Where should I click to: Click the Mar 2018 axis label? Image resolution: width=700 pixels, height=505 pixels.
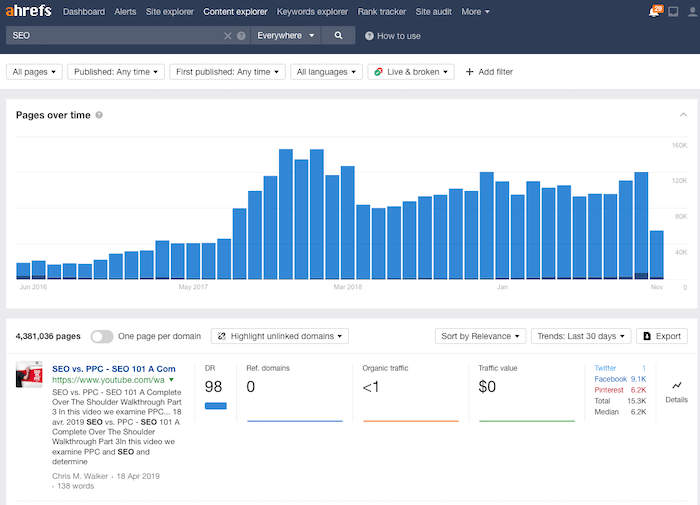348,287
